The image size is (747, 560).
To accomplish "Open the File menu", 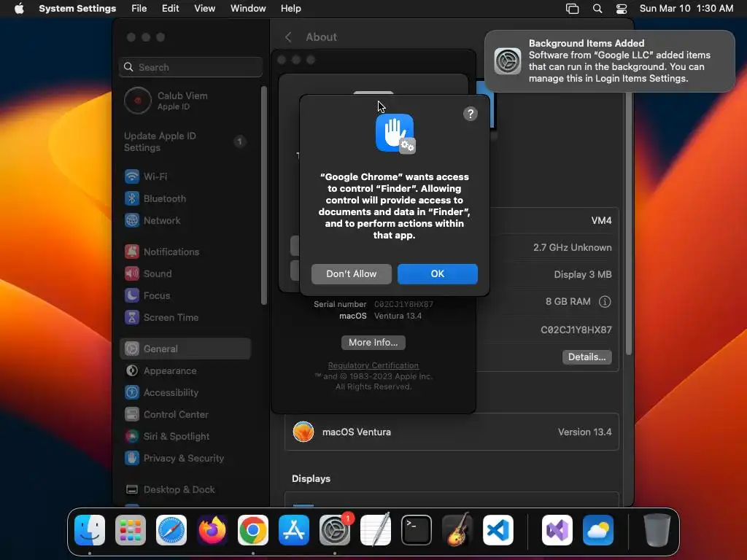I will click(139, 9).
